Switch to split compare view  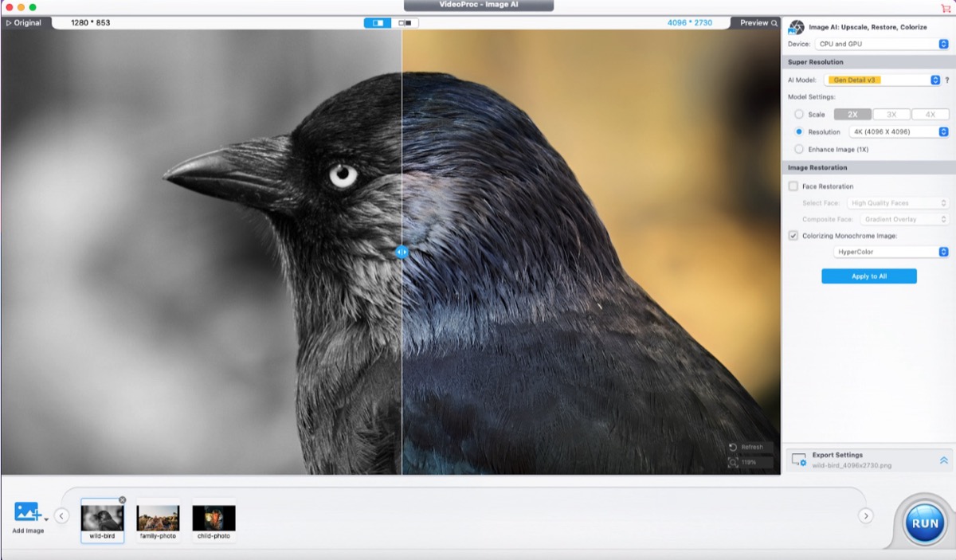coord(378,23)
